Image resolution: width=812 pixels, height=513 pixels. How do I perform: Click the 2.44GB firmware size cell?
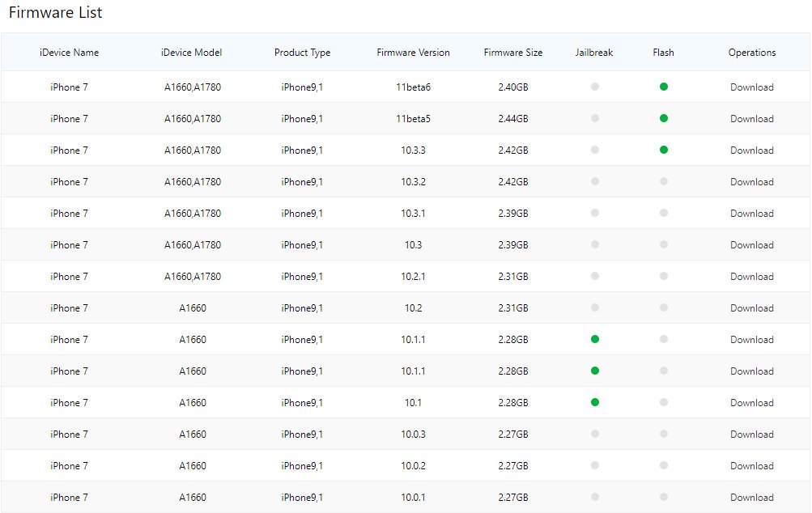click(513, 119)
